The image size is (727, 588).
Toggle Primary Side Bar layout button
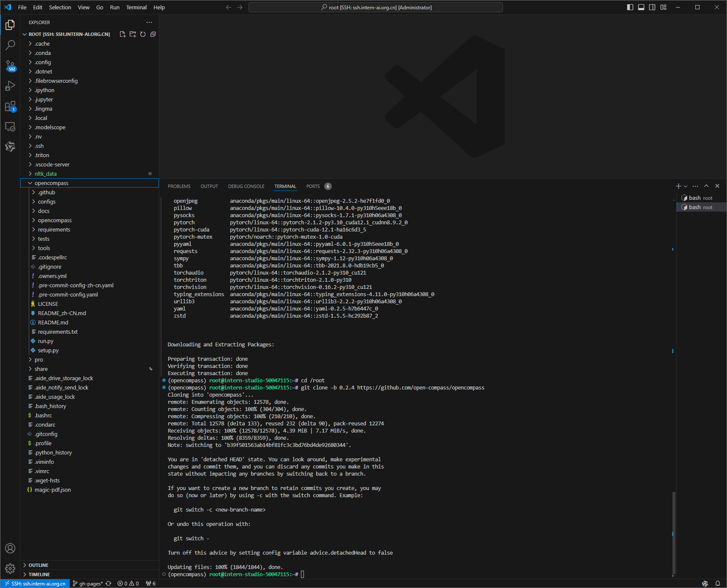tap(630, 7)
